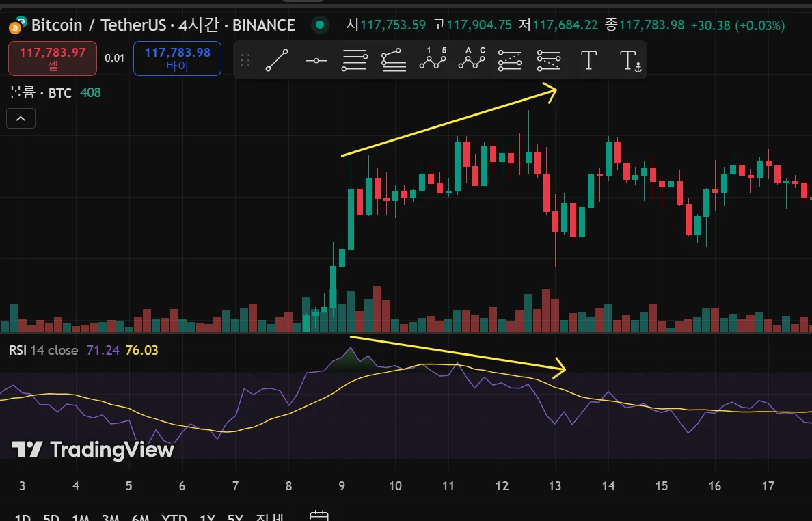Click the purple RSI value 71.24
This screenshot has width=812, height=521.
pos(103,350)
